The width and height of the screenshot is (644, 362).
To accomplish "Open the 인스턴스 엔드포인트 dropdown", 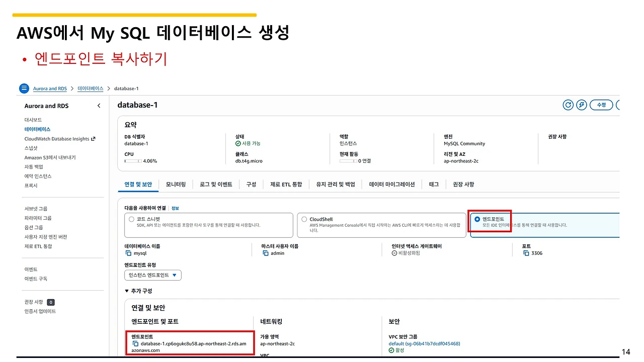I will click(153, 275).
